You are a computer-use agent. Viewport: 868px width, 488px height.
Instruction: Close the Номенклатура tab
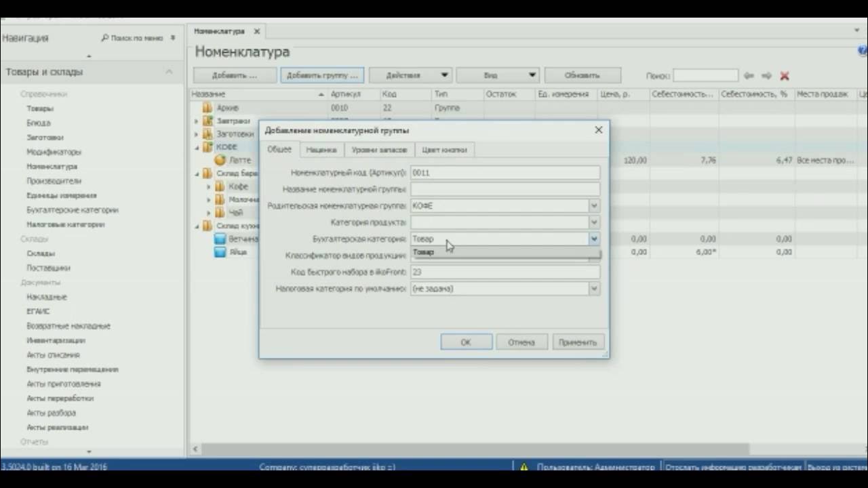click(x=257, y=31)
